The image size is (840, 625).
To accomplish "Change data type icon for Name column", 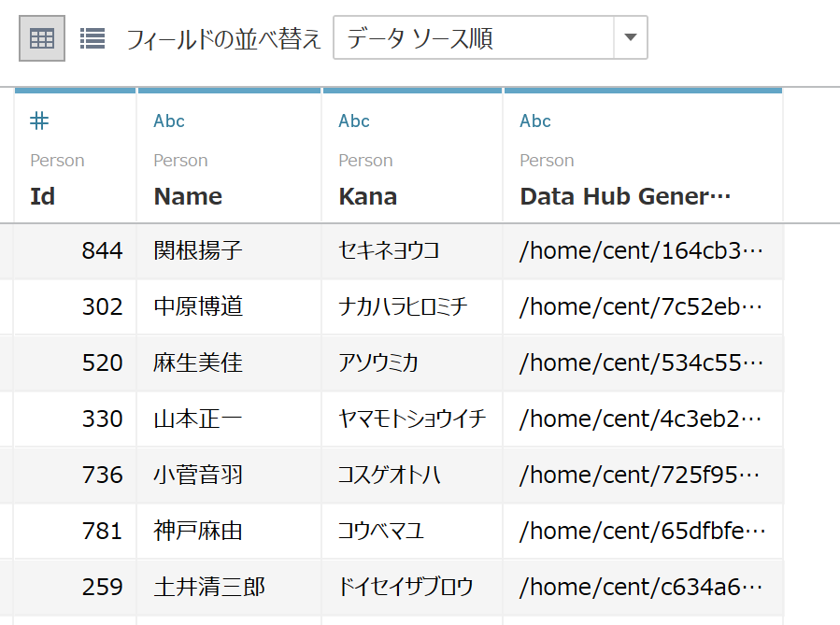I will pyautogui.click(x=169, y=121).
